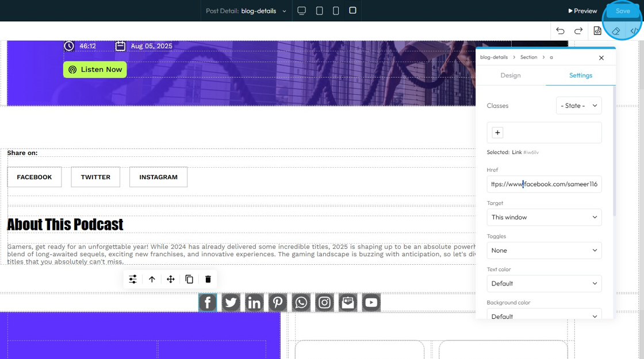Screen dimensions: 644x359
Task: Select the WhatsApp social icon
Action: 301,302
